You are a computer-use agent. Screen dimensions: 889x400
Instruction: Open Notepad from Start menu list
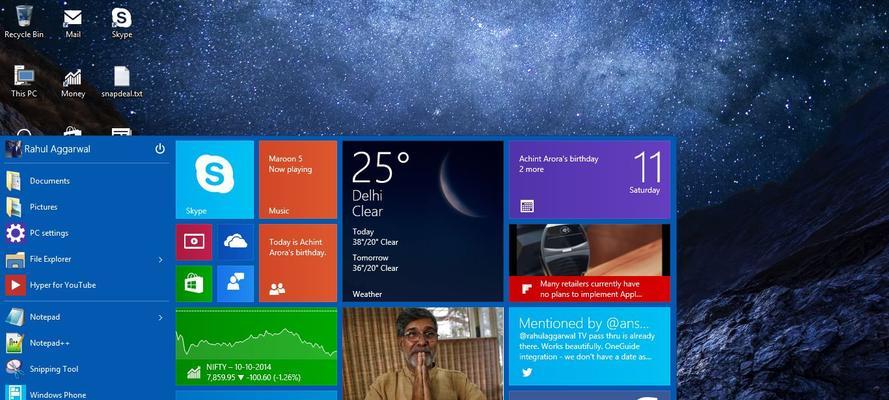click(x=85, y=317)
